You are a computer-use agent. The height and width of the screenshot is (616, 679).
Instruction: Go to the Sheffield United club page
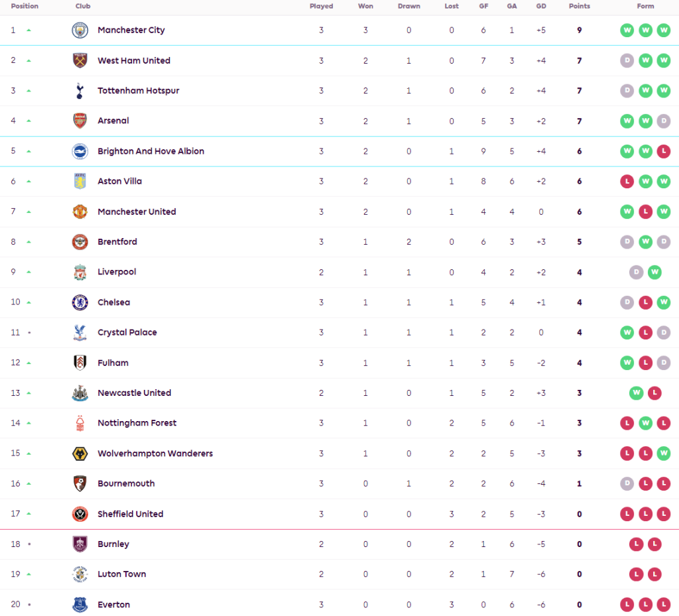pyautogui.click(x=130, y=514)
